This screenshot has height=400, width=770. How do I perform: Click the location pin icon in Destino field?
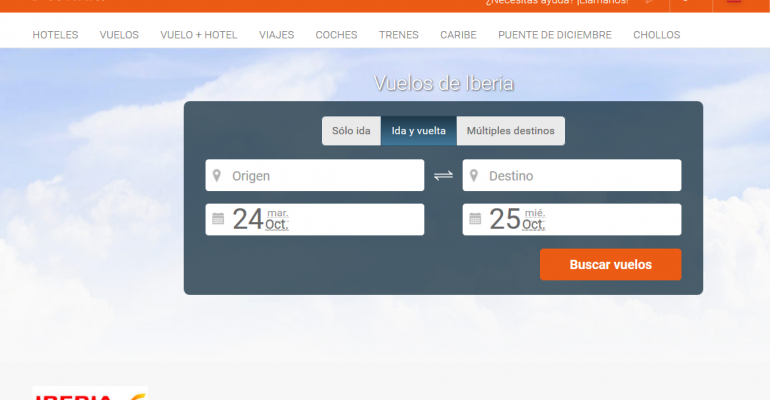(x=474, y=175)
